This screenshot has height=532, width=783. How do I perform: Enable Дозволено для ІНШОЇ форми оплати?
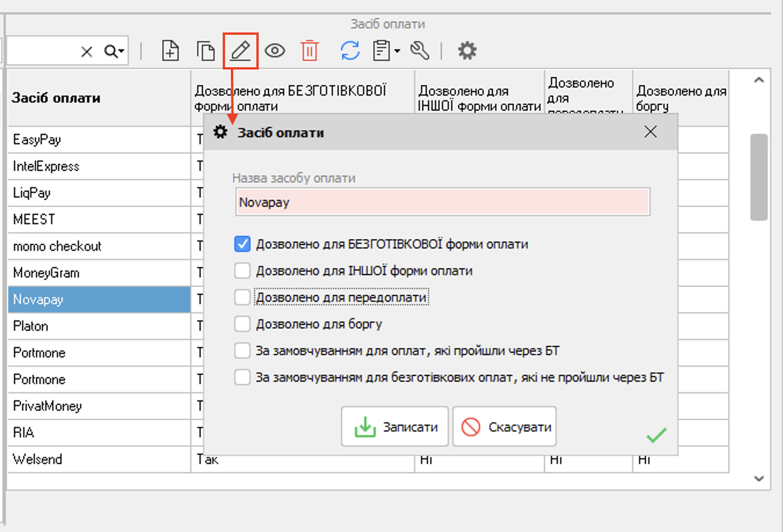(242, 271)
